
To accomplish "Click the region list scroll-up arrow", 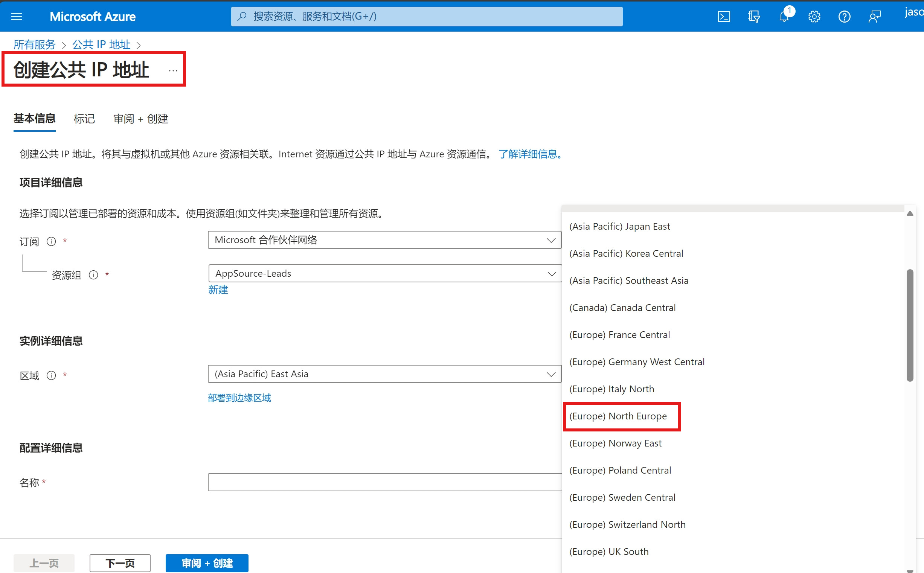I will click(910, 214).
